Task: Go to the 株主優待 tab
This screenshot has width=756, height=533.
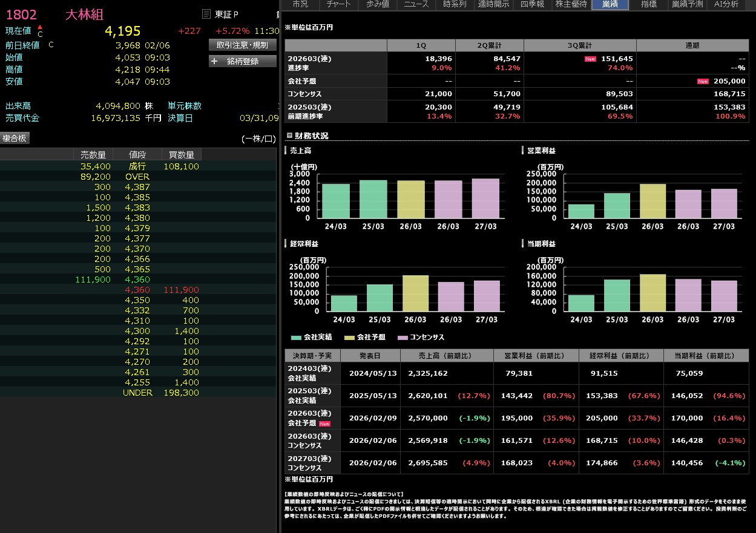Action: click(571, 4)
